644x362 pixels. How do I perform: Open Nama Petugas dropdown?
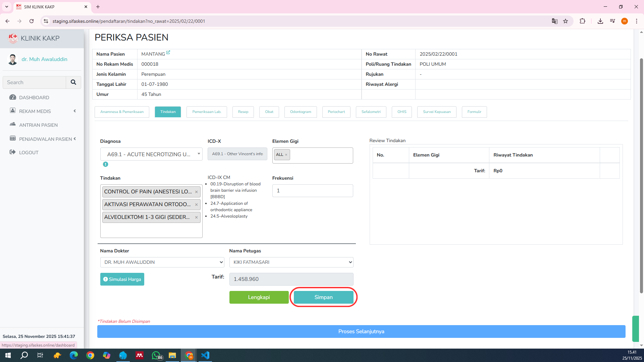(x=291, y=262)
